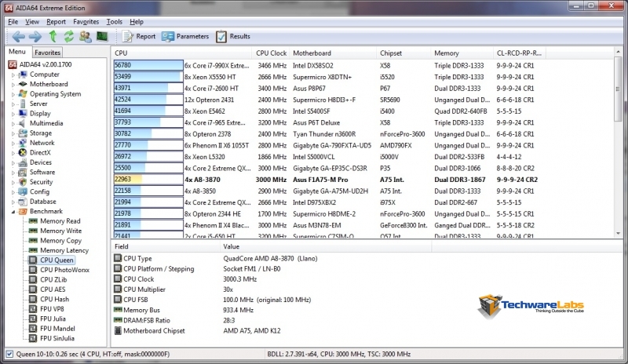
Task: Select the Display tree icon
Action: tap(23, 113)
